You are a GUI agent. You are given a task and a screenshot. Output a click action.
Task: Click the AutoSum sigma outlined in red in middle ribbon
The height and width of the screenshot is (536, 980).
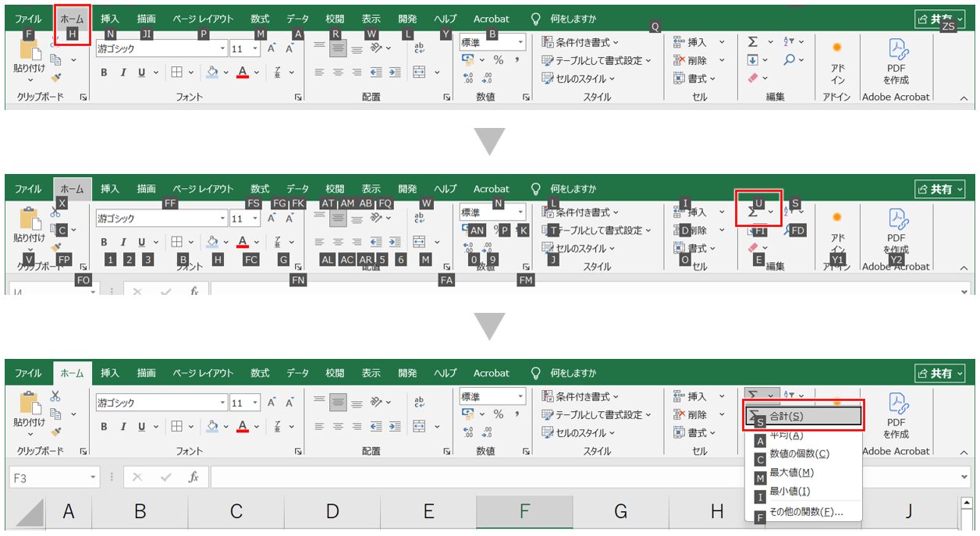click(753, 211)
